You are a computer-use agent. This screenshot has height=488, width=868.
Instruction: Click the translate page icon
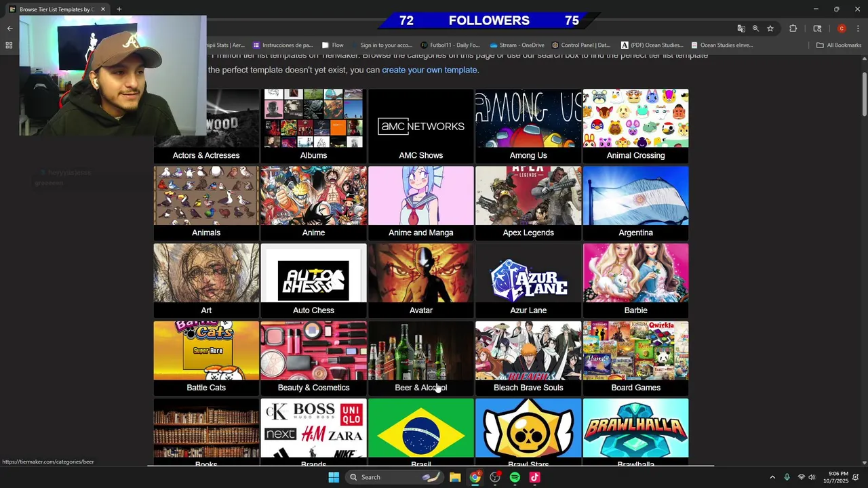coord(741,28)
